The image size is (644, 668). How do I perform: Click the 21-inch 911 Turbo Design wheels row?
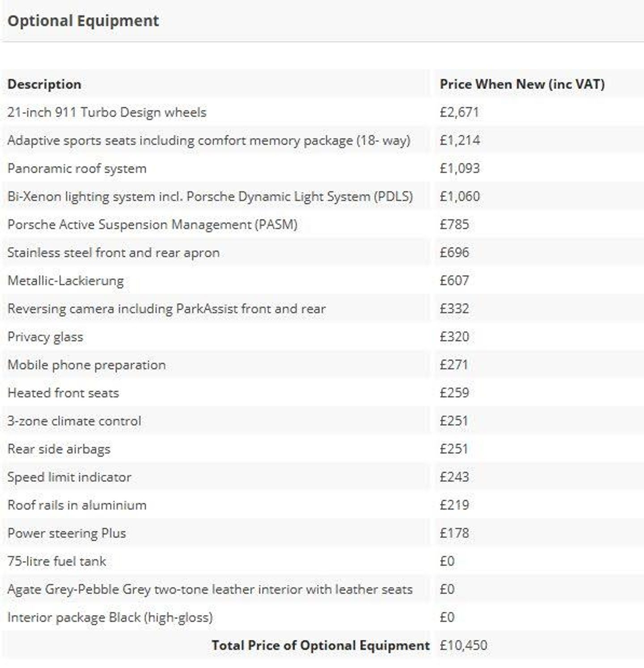322,112
